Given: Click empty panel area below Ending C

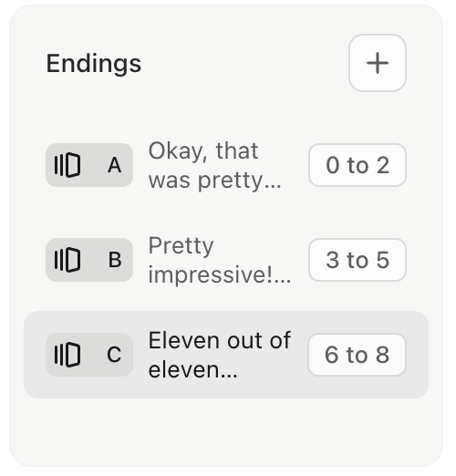Looking at the screenshot, I should (x=226, y=431).
